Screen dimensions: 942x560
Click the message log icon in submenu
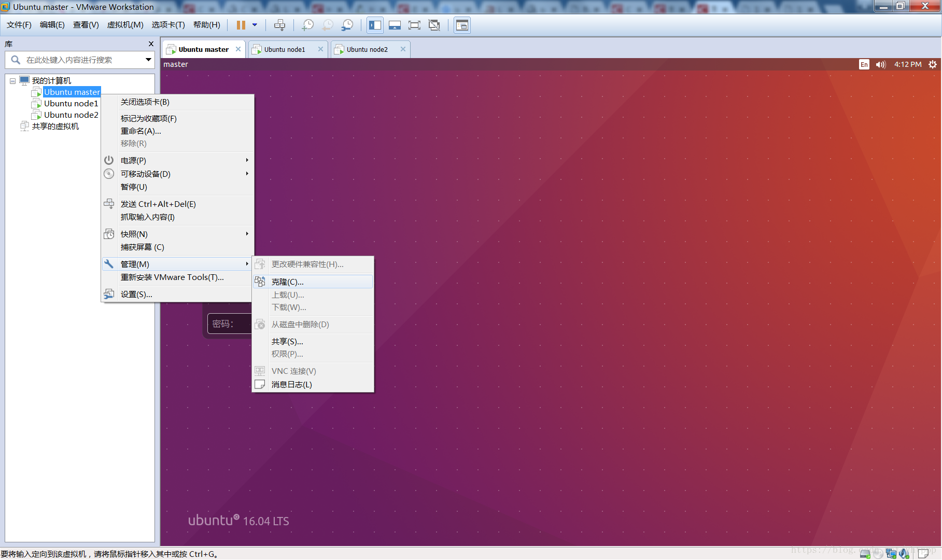pyautogui.click(x=260, y=384)
